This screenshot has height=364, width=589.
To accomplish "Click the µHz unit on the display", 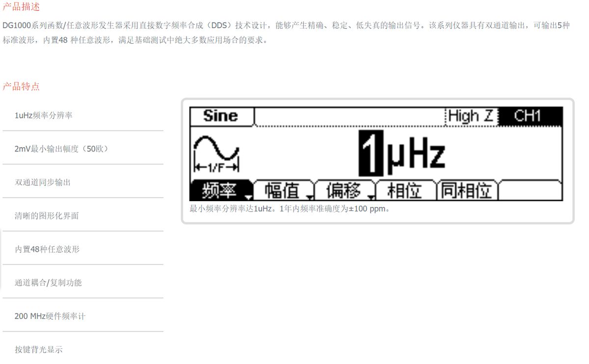I will (415, 154).
